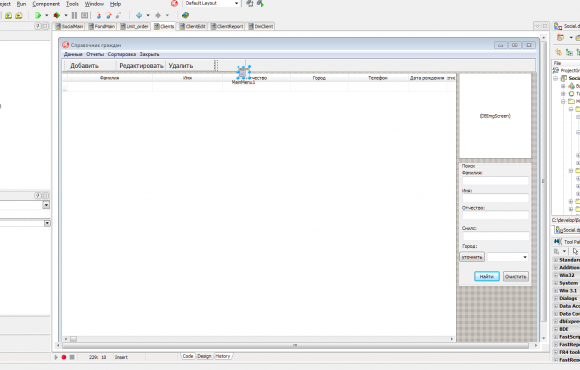Click the green Run arrow in toolbar

click(38, 15)
